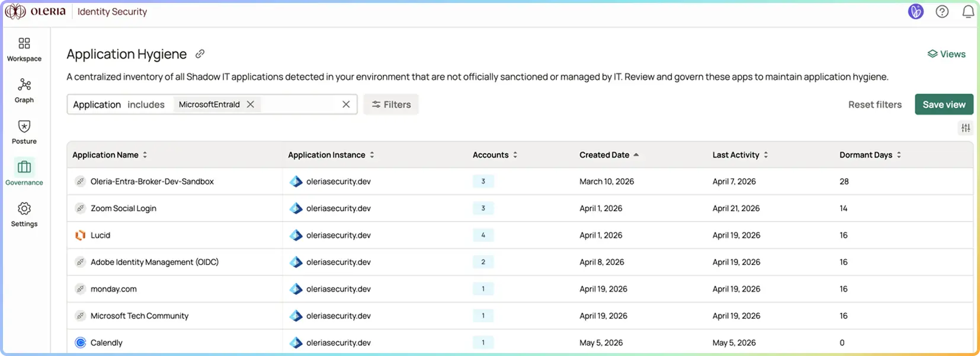Click accounts badge 4 in Lucid row
This screenshot has height=356, width=980.
tap(483, 235)
